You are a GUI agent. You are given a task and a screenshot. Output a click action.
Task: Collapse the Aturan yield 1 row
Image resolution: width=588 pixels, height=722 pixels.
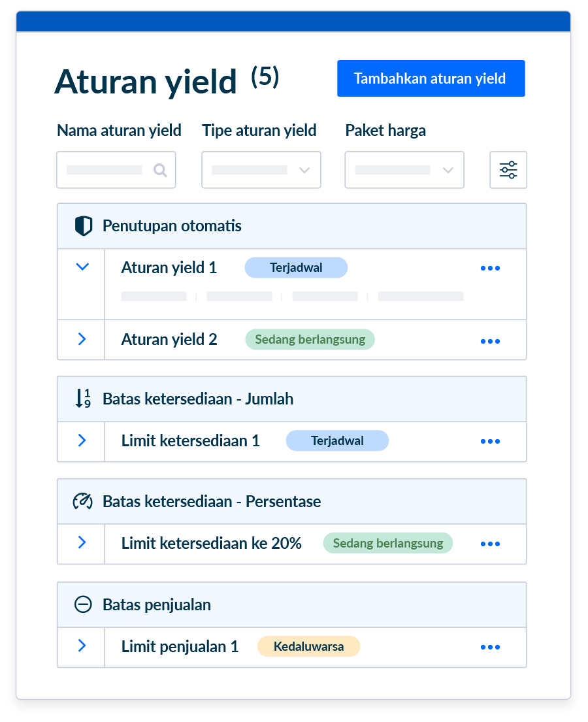tap(82, 267)
